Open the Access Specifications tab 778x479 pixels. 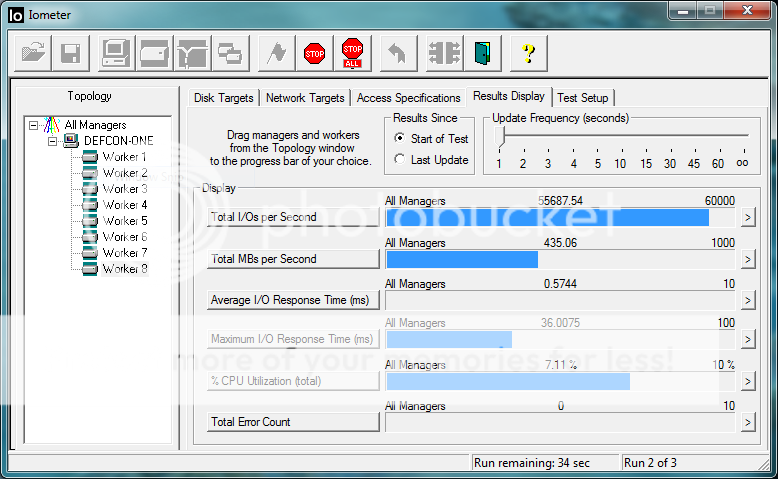(408, 98)
